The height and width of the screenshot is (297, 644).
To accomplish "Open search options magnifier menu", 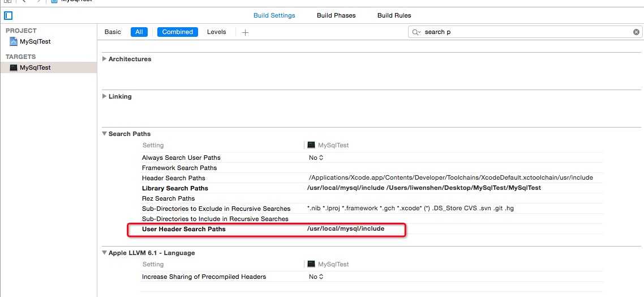I will [x=417, y=32].
